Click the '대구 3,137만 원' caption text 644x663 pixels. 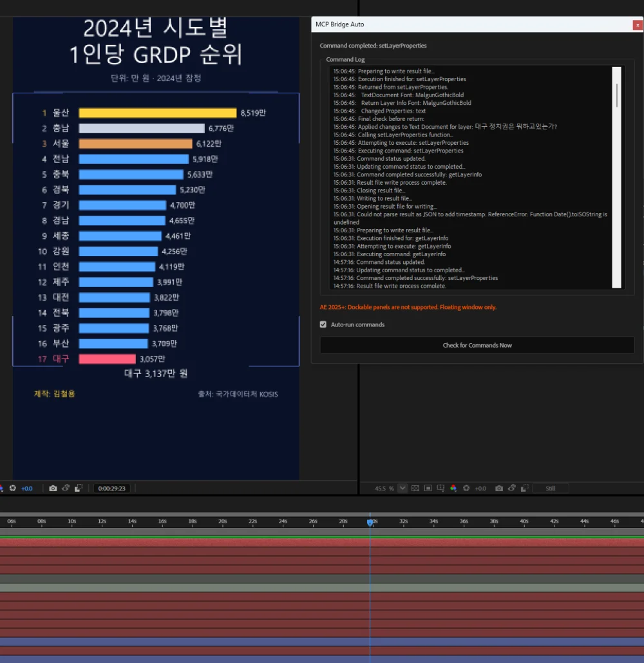(x=156, y=373)
